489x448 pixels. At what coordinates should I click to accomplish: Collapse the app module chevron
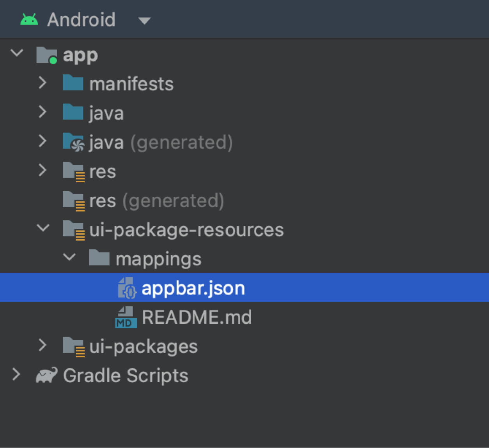coord(17,53)
